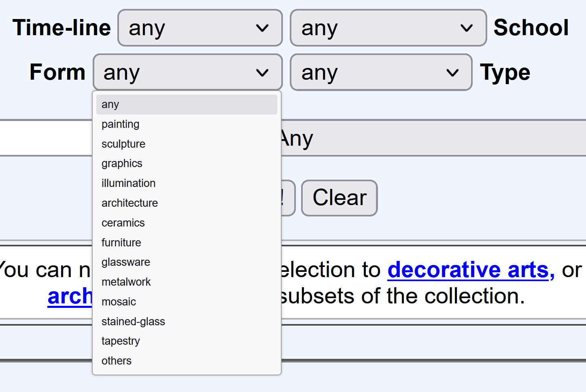Pick 'metalwork' from the Form list
586x392 pixels.
point(187,282)
